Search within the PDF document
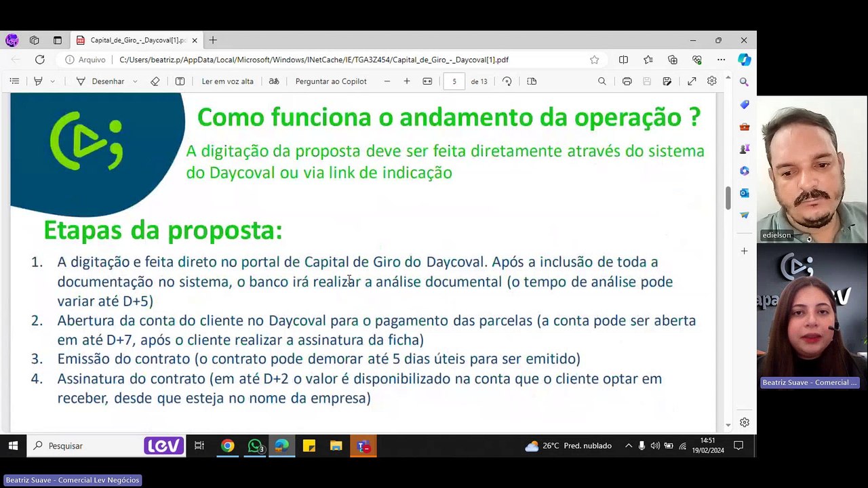The width and height of the screenshot is (868, 488). tap(602, 81)
